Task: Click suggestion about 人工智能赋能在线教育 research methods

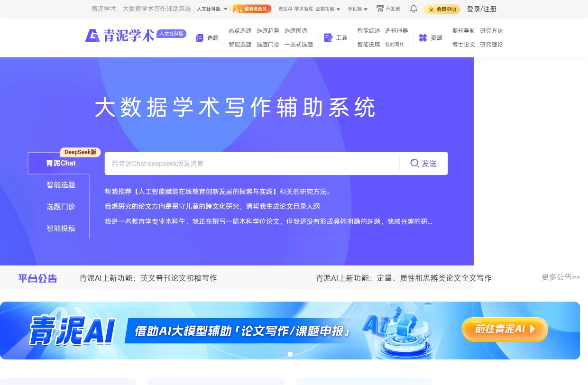Action: [219, 192]
